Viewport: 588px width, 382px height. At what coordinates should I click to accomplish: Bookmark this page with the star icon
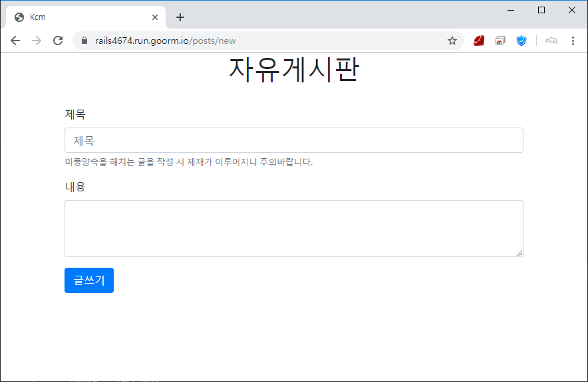click(x=452, y=41)
